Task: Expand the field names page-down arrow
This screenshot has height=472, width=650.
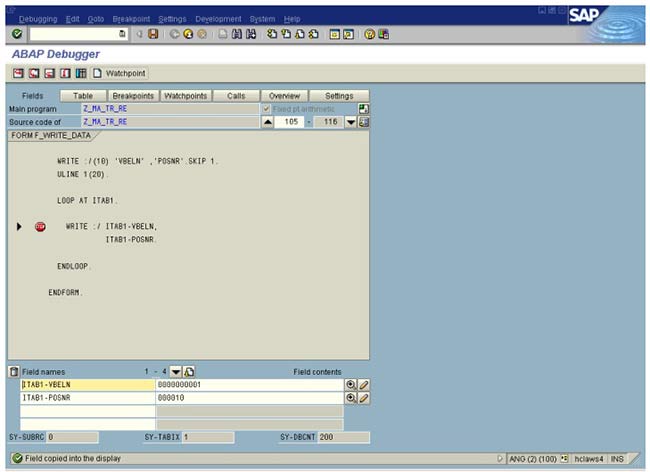Action: click(x=175, y=371)
